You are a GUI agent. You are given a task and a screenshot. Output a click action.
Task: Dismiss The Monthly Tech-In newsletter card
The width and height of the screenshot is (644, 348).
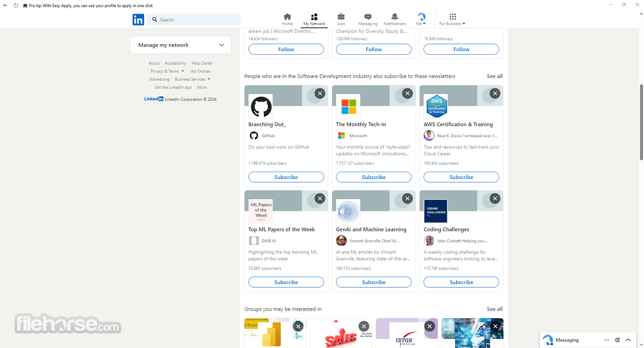[x=408, y=94]
